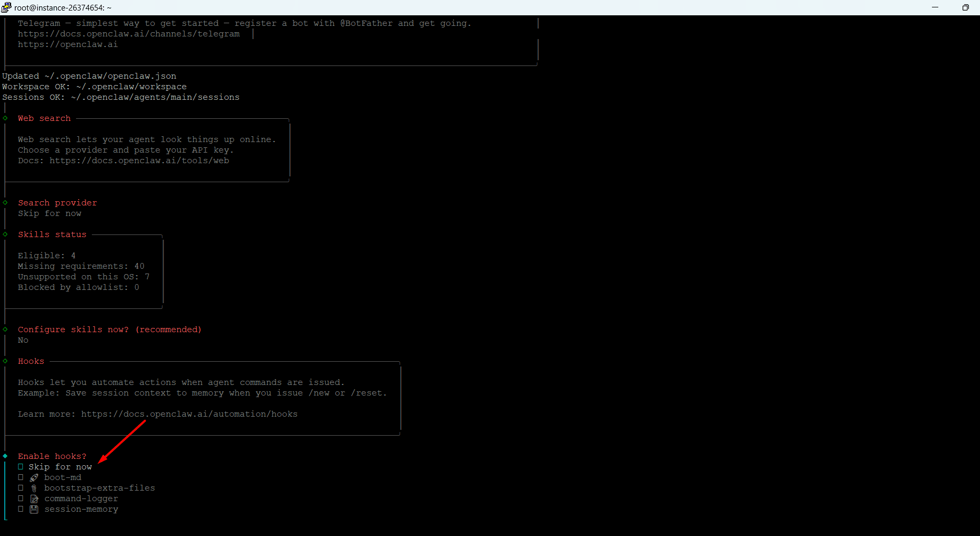Click the rocket icon beside boot-md

click(34, 477)
